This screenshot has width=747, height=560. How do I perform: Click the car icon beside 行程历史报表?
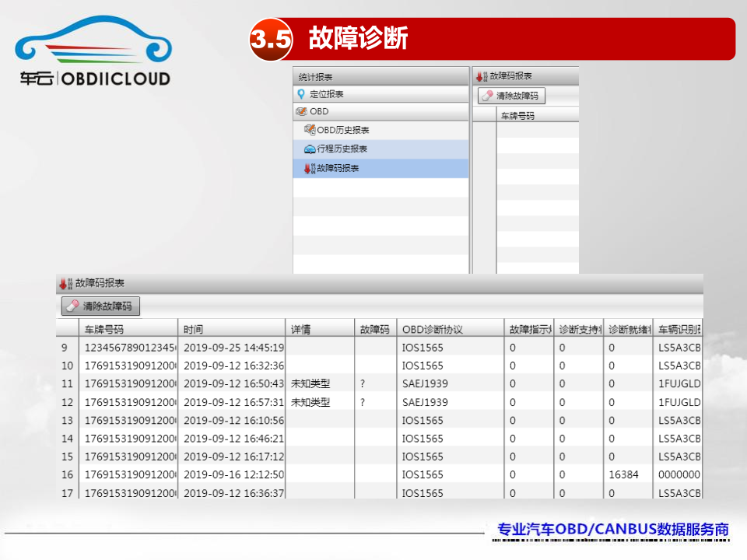309,149
